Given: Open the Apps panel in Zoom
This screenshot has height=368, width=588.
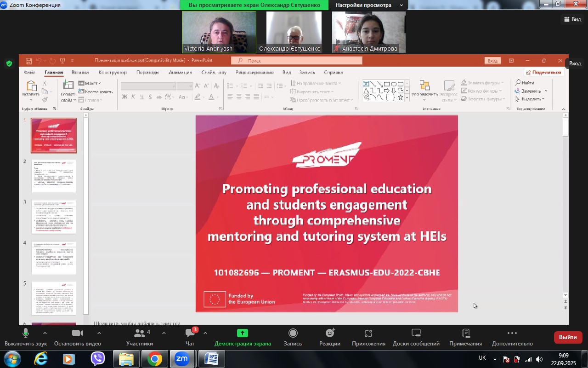Looking at the screenshot, I should pyautogui.click(x=368, y=337).
